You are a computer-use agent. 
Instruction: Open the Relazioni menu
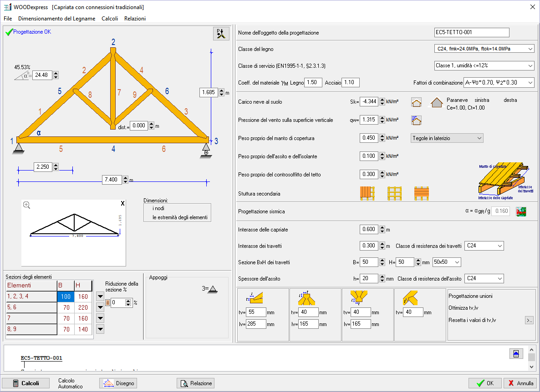point(135,19)
